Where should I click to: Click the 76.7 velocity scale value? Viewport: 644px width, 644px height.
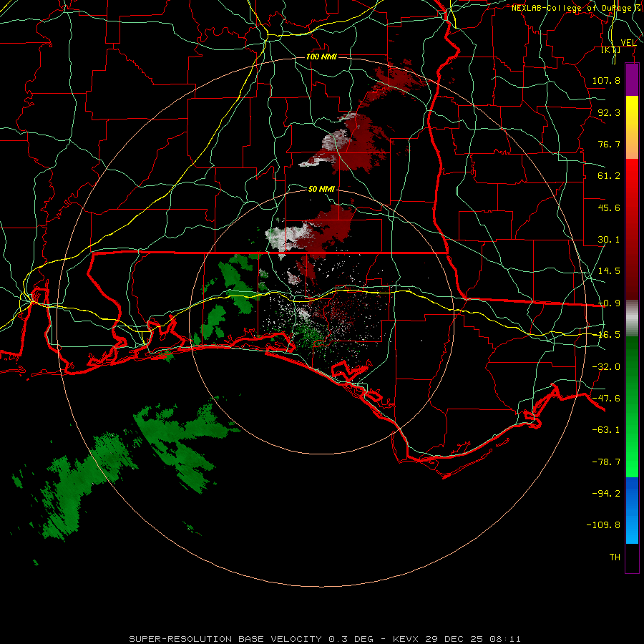tap(609, 144)
